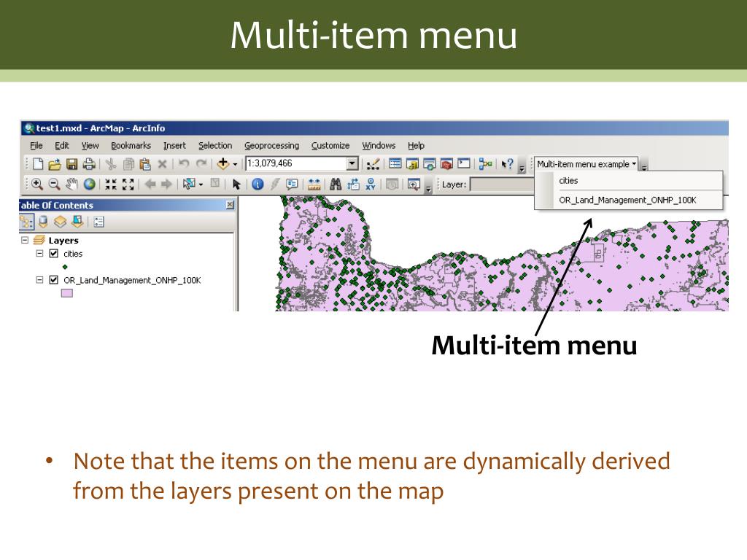Screen dimensions: 747x560
Task: Click List By Selection button
Action: pyautogui.click(x=77, y=222)
